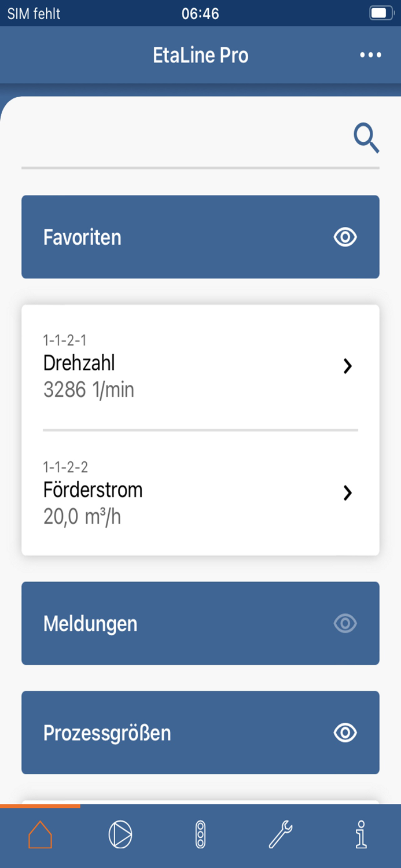The image size is (401, 868).
Task: Open the three-dot overflow menu
Action: [370, 55]
